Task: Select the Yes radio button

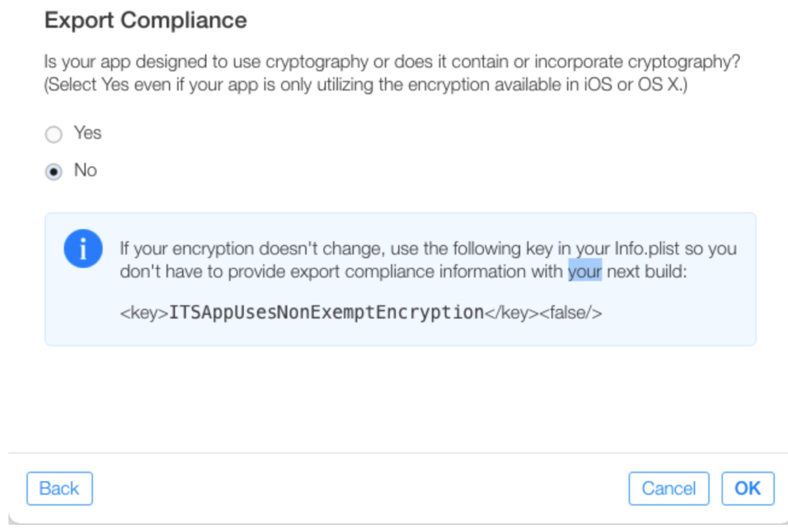Action: click(x=54, y=134)
